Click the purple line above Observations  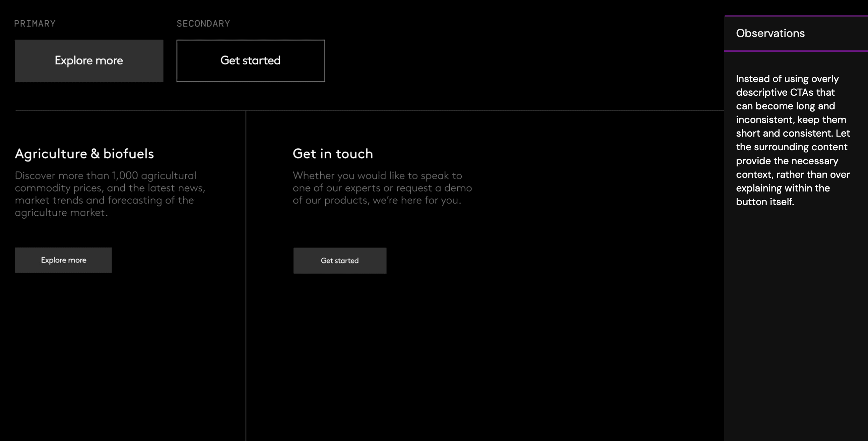tap(796, 16)
